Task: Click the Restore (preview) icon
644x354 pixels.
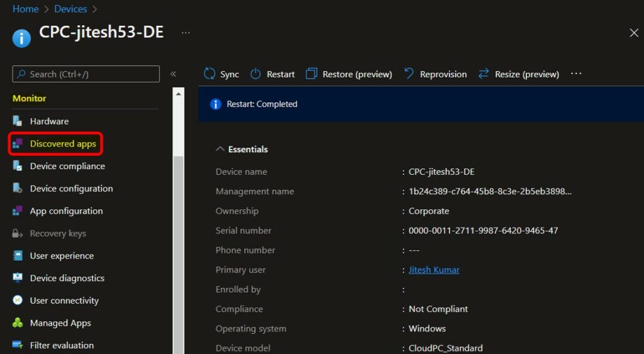Action: 311,74
